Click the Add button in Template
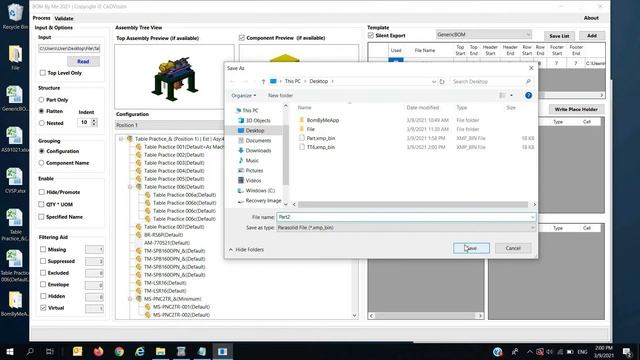The height and width of the screenshot is (360, 640). click(592, 36)
